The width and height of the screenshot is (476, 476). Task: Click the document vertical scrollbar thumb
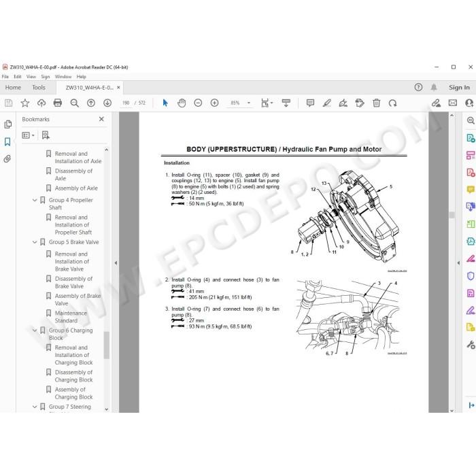click(x=452, y=215)
